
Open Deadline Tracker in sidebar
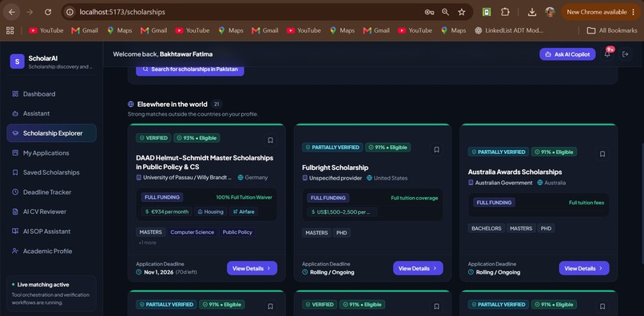click(x=51, y=192)
